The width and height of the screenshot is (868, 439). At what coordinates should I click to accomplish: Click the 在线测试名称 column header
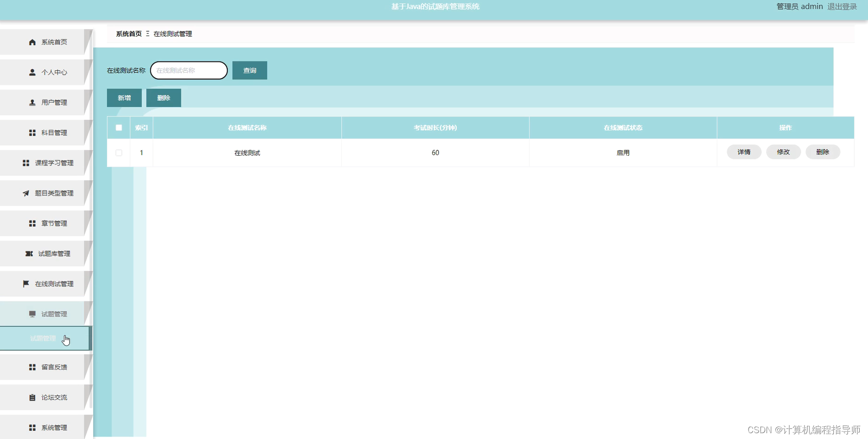click(247, 128)
